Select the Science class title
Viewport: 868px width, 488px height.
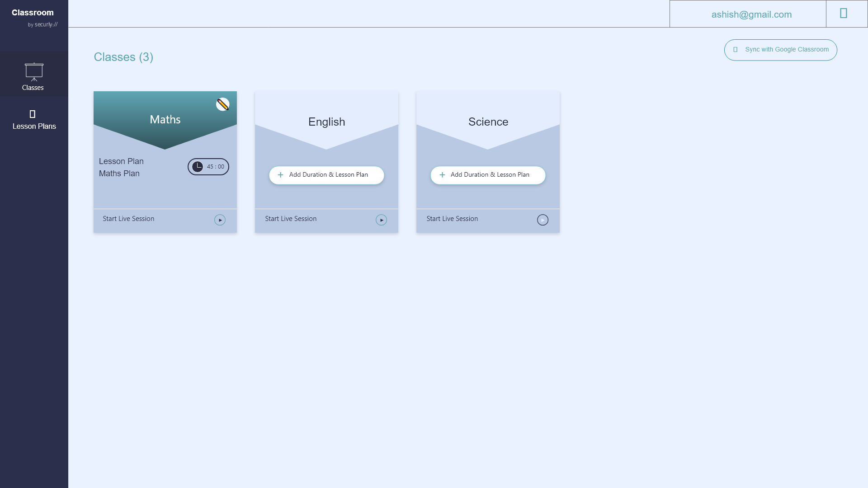[x=488, y=122]
